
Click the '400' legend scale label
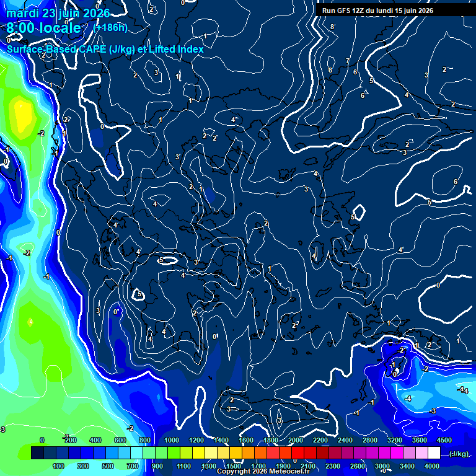click(95, 440)
